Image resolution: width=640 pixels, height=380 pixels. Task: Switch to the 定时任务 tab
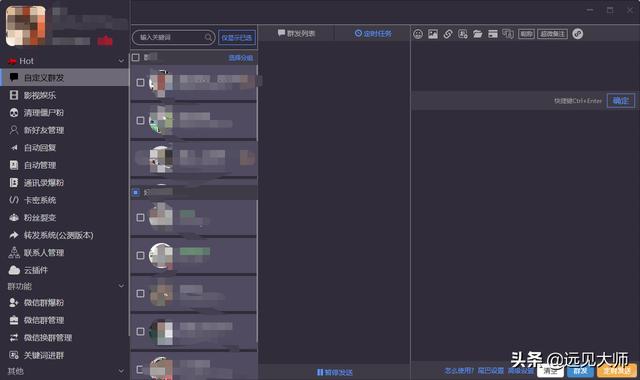click(x=373, y=33)
